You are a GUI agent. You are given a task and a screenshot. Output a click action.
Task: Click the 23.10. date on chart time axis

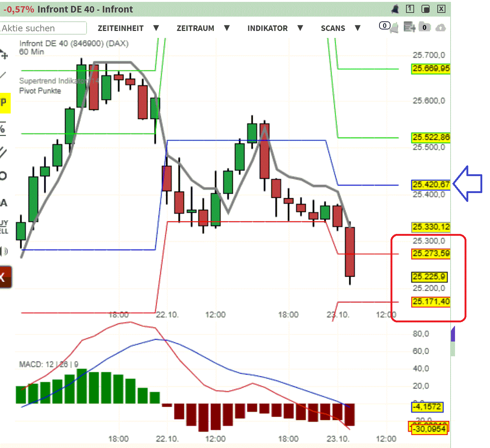(338, 315)
